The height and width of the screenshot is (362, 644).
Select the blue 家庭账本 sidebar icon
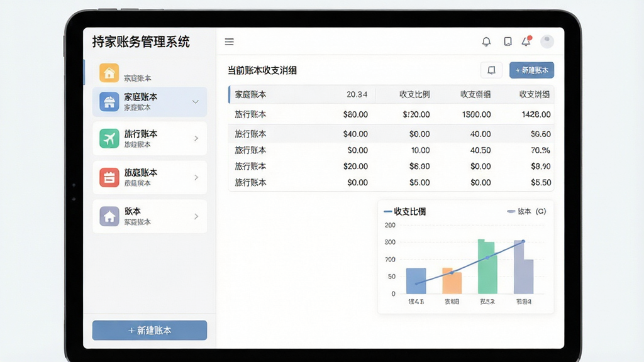click(109, 102)
